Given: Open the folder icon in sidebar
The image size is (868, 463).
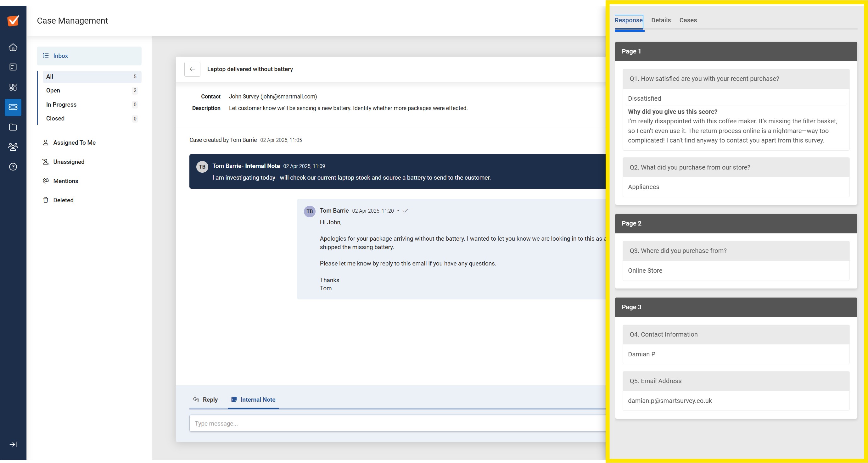Looking at the screenshot, I should [x=13, y=127].
